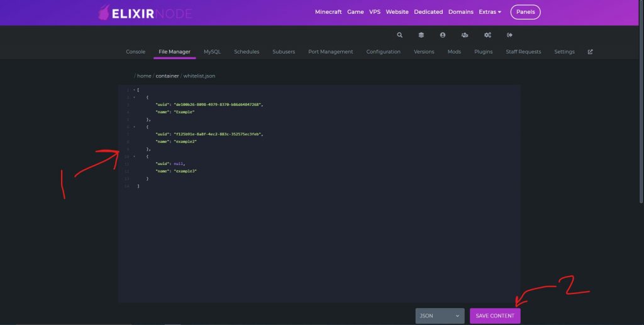644x325 pixels.
Task: Click the first uuid value de100b26
Action: pyautogui.click(x=217, y=105)
